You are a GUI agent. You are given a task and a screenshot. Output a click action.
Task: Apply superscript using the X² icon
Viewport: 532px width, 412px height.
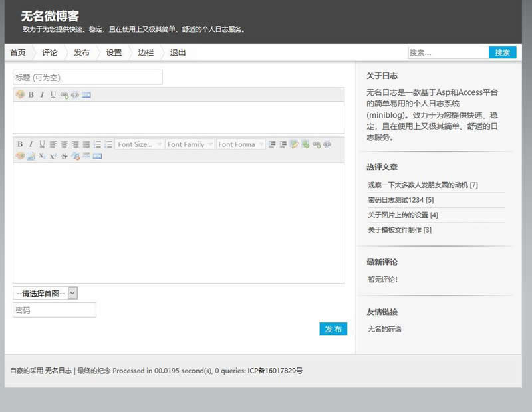pyautogui.click(x=53, y=156)
